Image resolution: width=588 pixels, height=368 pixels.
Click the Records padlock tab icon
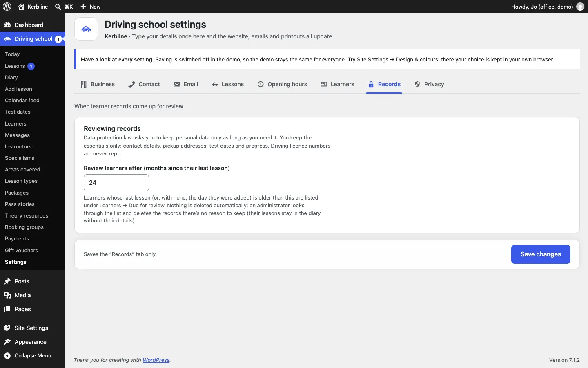(371, 84)
